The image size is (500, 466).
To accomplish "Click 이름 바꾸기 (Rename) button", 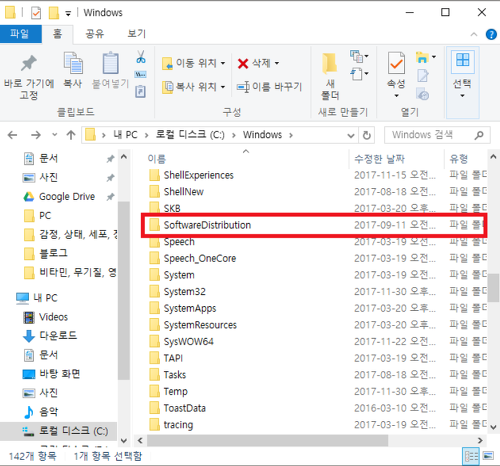I will point(269,87).
